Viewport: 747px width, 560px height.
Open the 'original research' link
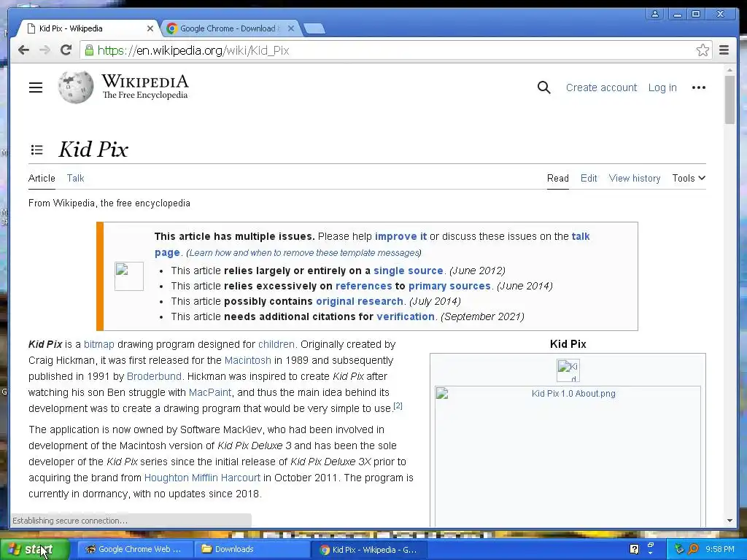click(360, 301)
